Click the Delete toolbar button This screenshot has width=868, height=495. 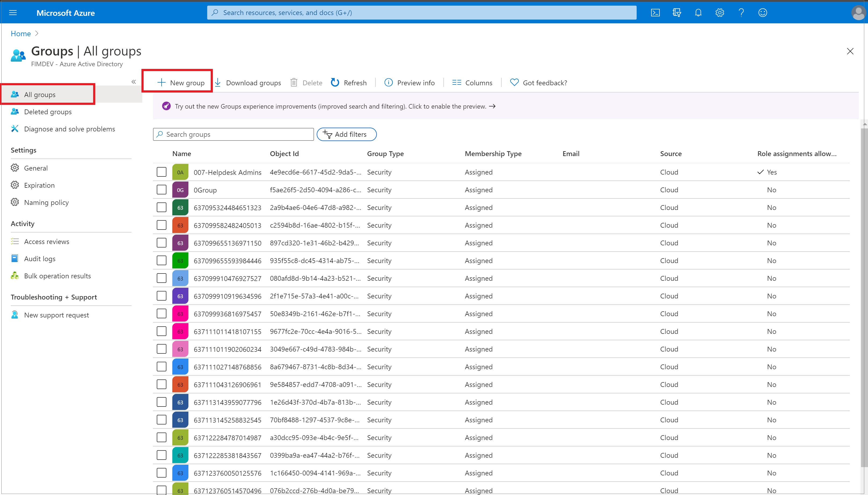point(306,83)
